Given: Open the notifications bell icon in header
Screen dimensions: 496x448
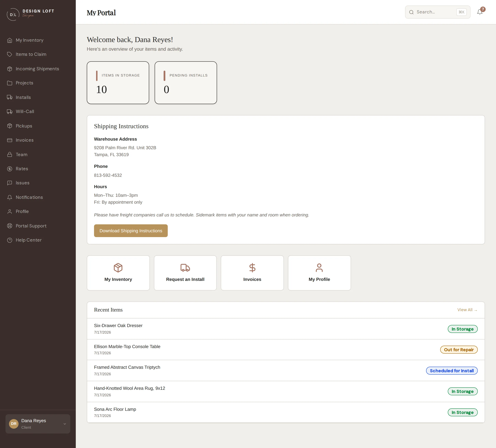Looking at the screenshot, I should coord(479,12).
